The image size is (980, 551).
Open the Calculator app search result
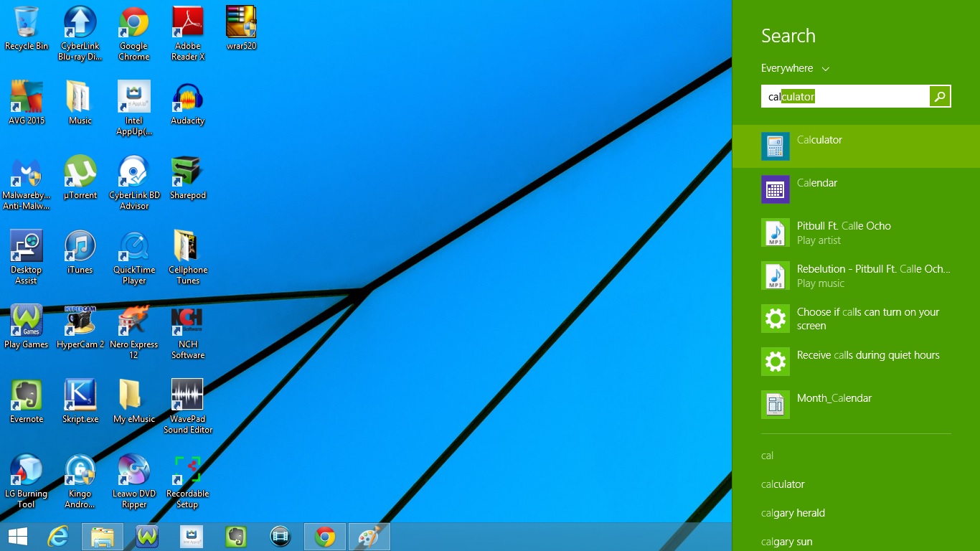point(856,146)
